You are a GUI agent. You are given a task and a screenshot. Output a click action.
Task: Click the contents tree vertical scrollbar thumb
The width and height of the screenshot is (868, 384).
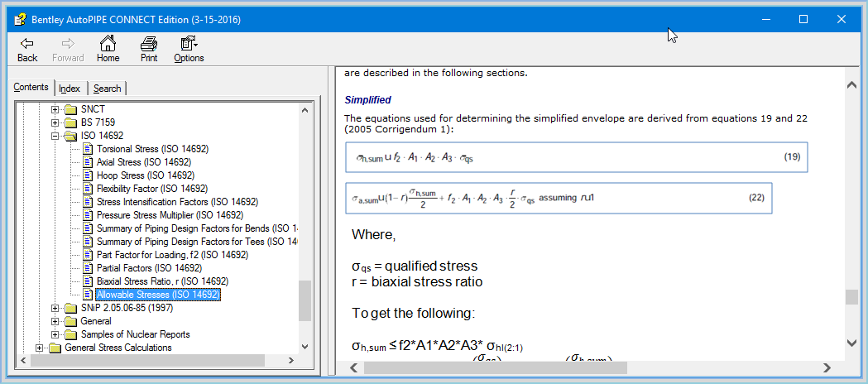[305, 301]
